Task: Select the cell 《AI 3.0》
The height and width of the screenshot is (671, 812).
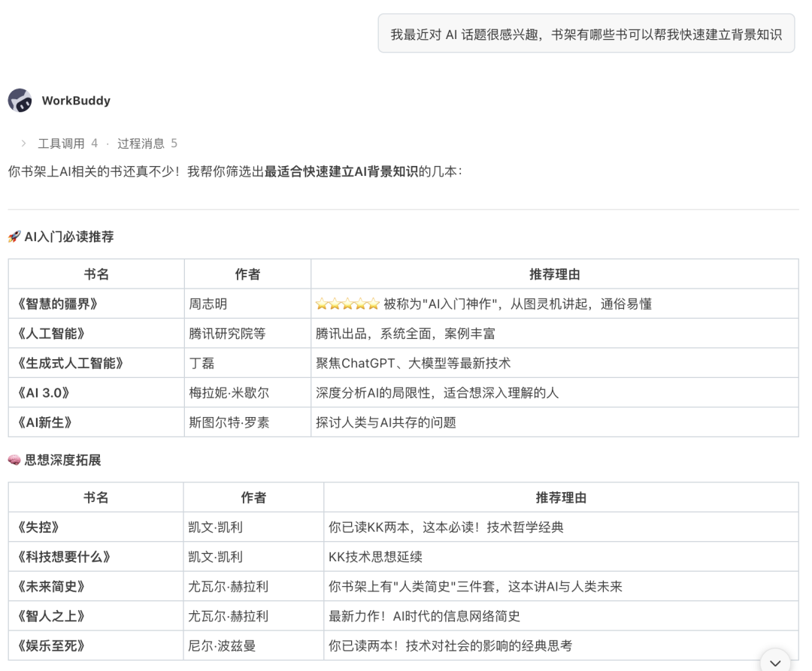Action: [96, 393]
